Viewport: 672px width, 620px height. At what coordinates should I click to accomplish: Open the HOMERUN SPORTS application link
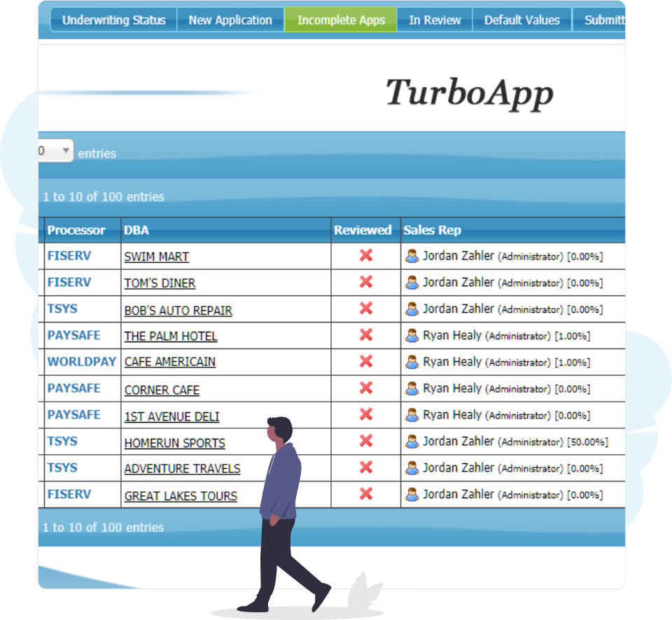tap(175, 443)
